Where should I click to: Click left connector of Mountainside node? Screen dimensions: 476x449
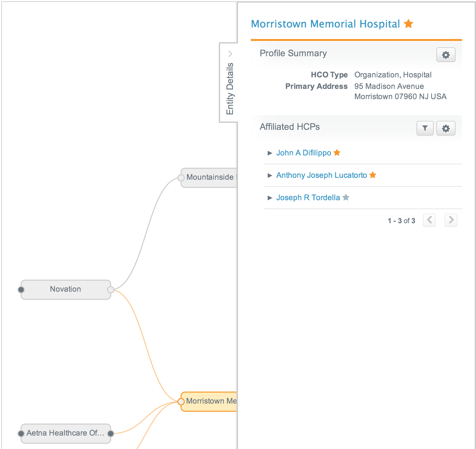181,178
